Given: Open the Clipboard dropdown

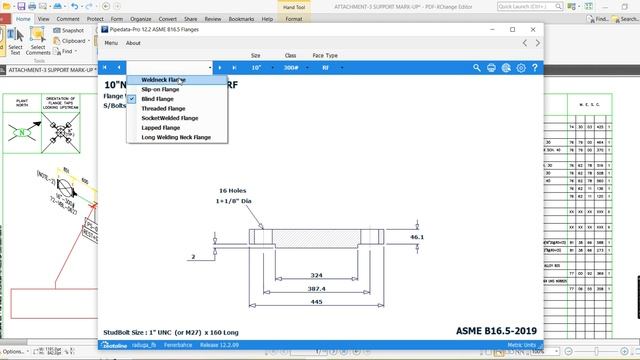Looking at the screenshot, I should 71,41.
